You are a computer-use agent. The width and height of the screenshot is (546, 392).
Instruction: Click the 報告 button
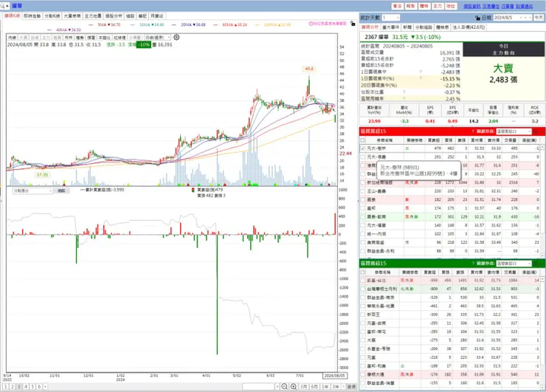pyautogui.click(x=410, y=6)
